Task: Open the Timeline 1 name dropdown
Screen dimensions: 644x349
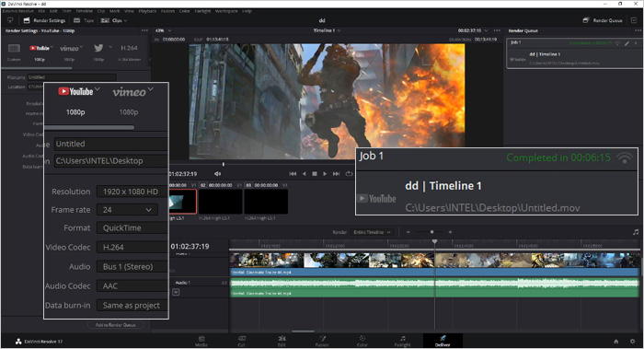Action: pyautogui.click(x=327, y=30)
